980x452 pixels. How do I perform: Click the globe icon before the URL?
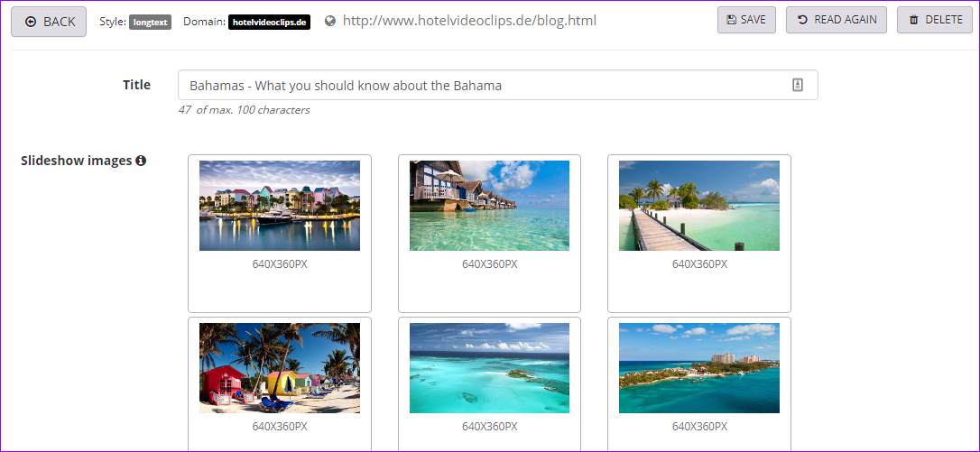(330, 22)
